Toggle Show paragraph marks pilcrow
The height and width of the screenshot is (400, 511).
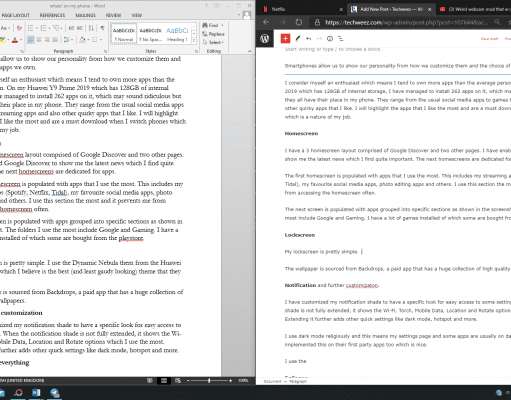102,28
